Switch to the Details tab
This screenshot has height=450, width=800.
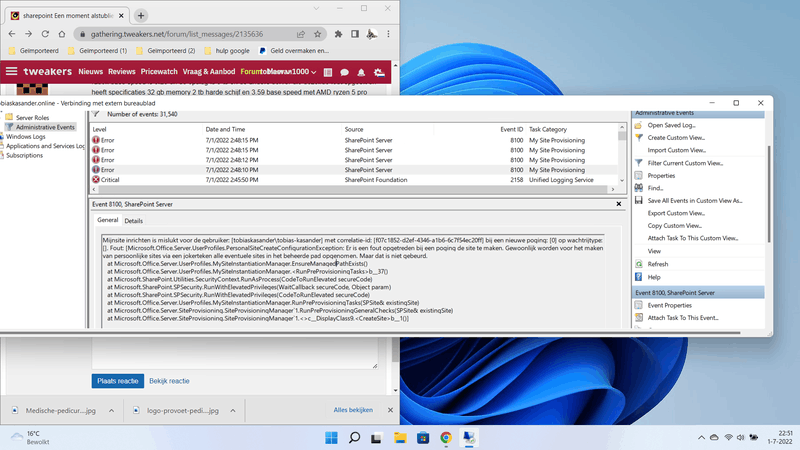click(x=134, y=221)
